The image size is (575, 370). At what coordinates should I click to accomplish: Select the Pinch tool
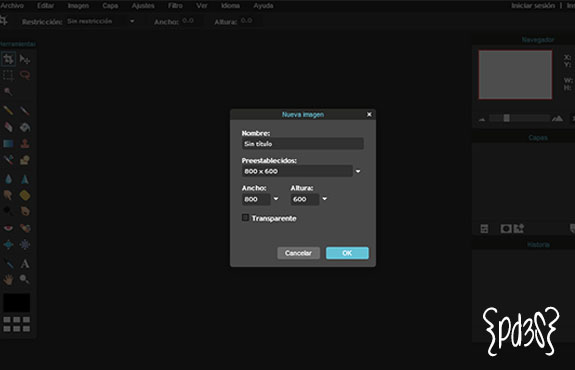pyautogui.click(x=25, y=244)
